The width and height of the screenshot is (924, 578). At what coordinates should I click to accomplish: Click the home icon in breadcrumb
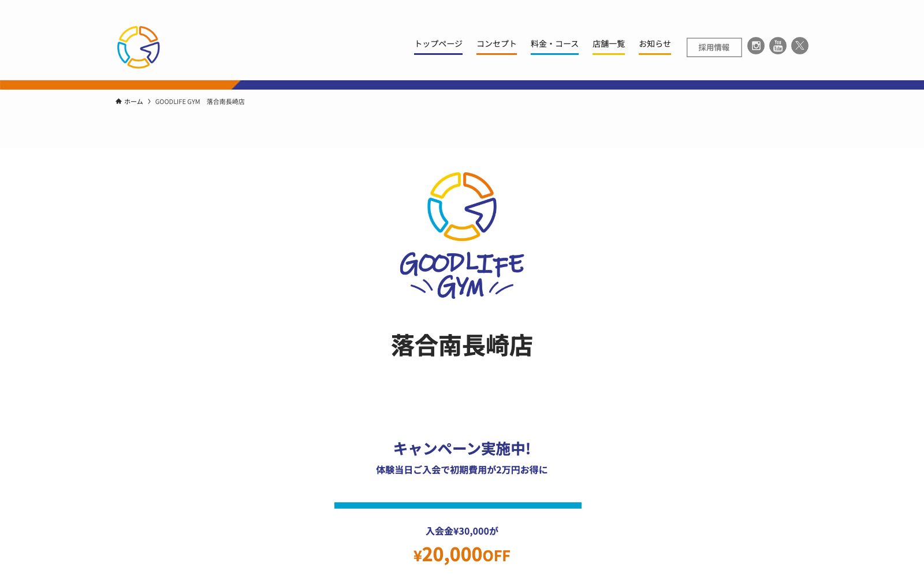click(118, 101)
